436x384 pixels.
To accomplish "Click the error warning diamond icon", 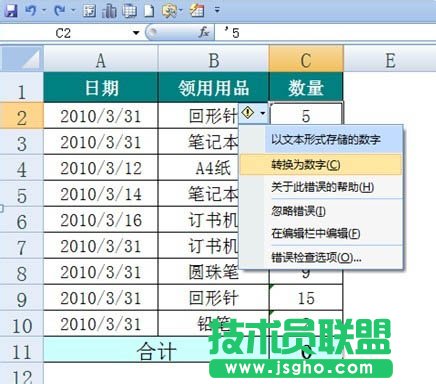I will [x=247, y=113].
